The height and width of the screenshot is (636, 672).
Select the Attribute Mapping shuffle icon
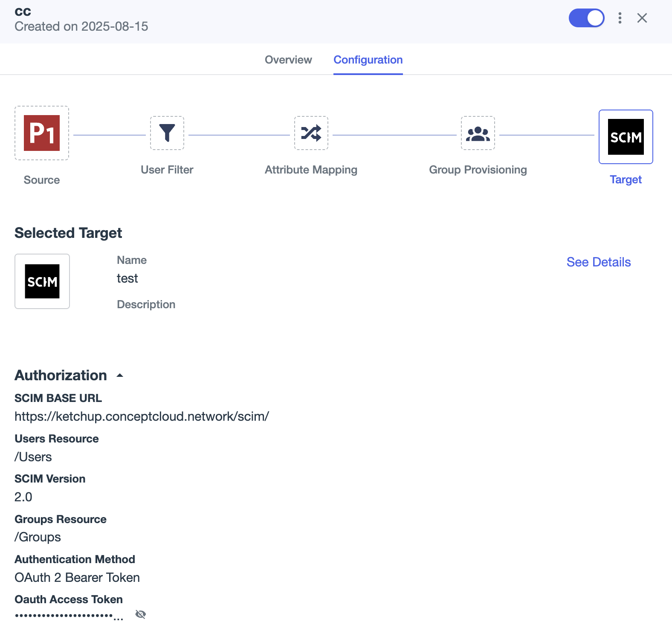[311, 133]
